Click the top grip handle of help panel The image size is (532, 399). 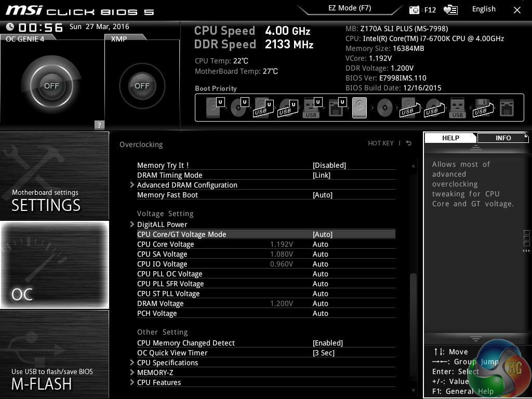pyautogui.click(x=475, y=147)
